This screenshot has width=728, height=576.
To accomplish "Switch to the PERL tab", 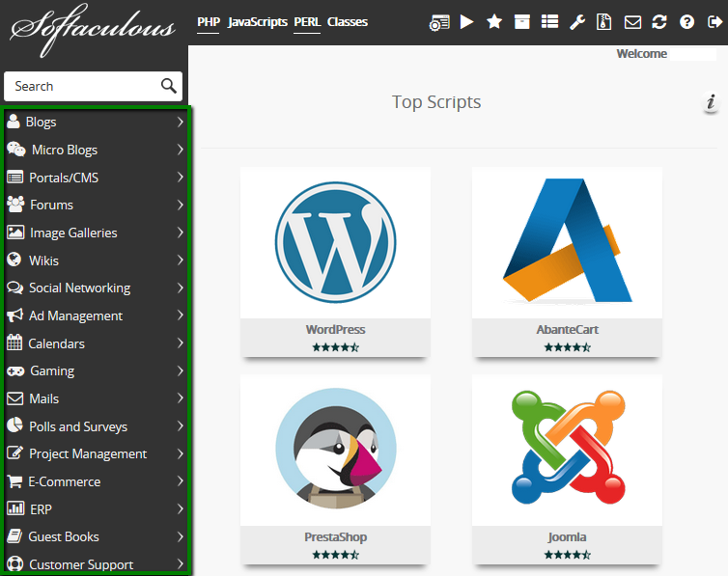I will point(307,22).
